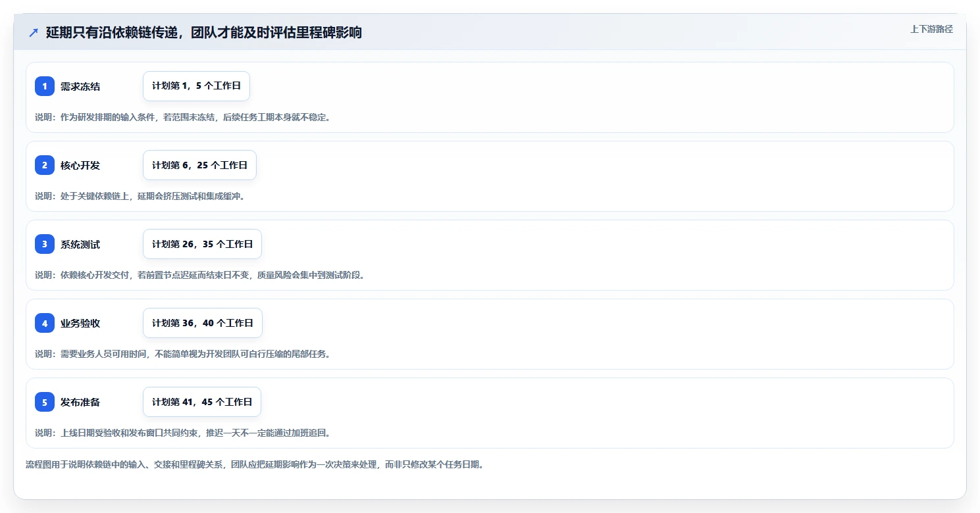
Task: Click the 计划第 36，40 个工作日 chip
Action: [203, 323]
